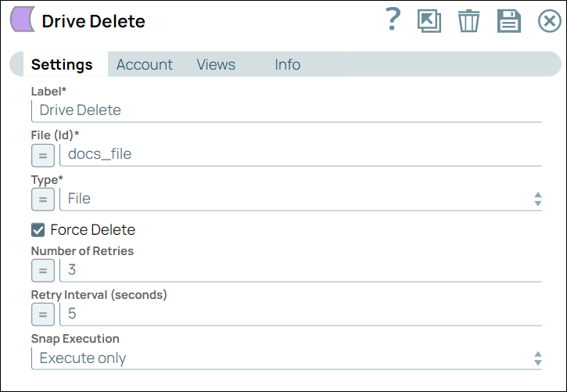Toggle expression button for Retry Interval
Viewport: 567px width, 392px height.
[x=42, y=315]
